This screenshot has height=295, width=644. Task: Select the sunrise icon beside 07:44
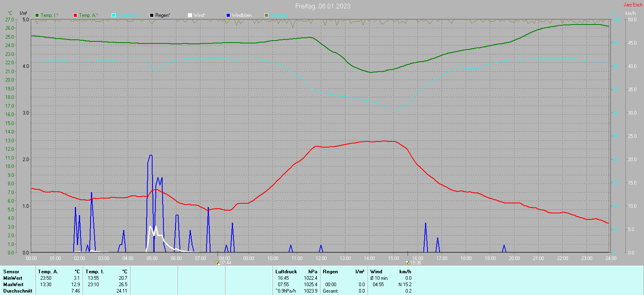pos(218,263)
